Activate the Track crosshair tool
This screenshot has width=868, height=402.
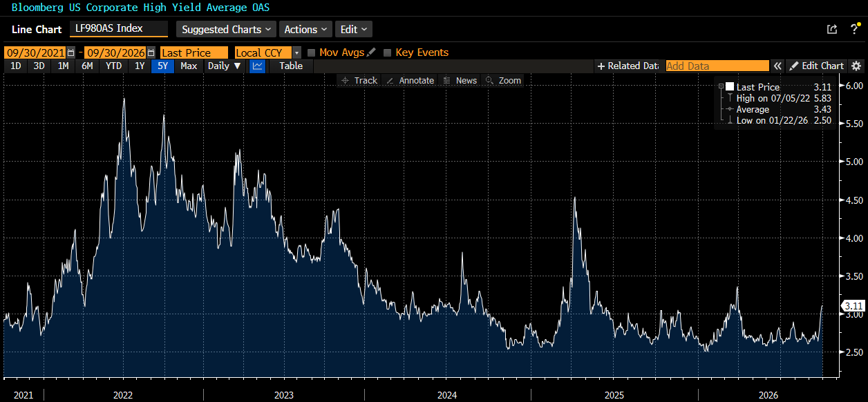(x=359, y=80)
